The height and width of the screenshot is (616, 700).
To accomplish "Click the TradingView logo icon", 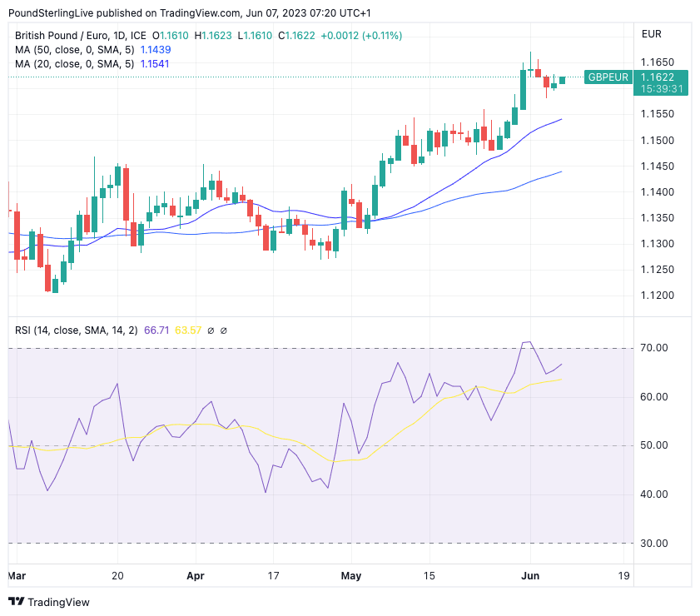I will [17, 602].
